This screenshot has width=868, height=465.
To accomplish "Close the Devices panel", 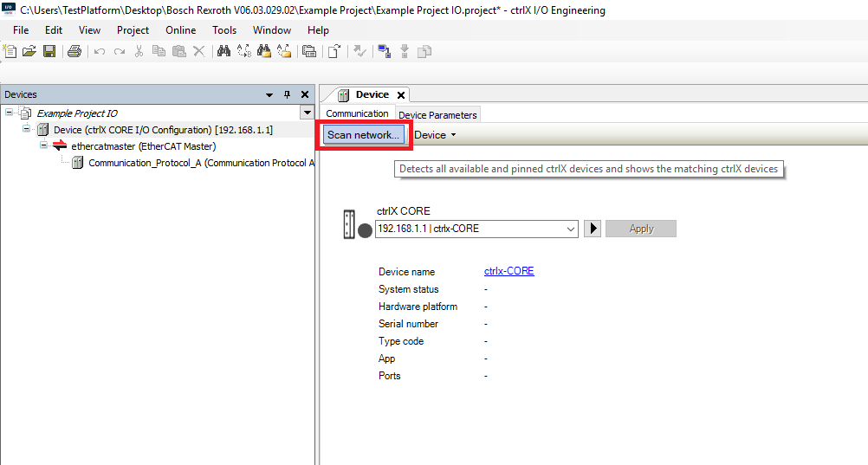I will (304, 94).
